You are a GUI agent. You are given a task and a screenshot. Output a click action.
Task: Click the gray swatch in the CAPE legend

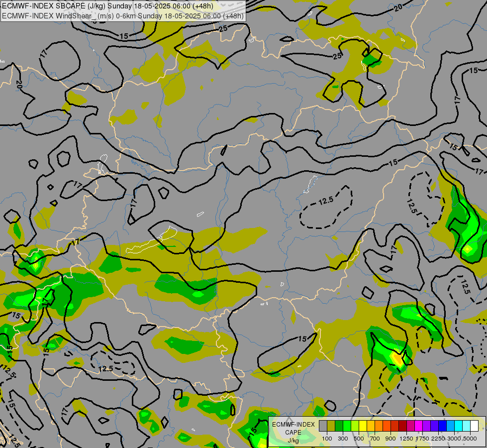[x=323, y=426]
